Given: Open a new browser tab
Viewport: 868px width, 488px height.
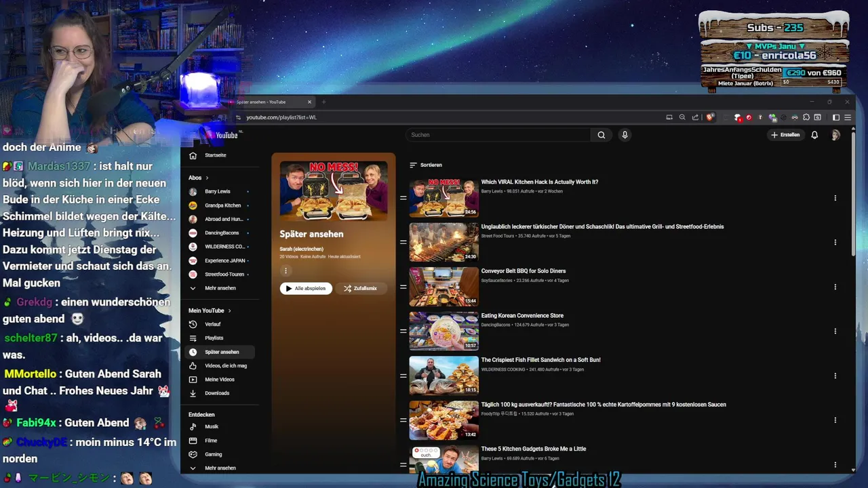Looking at the screenshot, I should [x=323, y=102].
